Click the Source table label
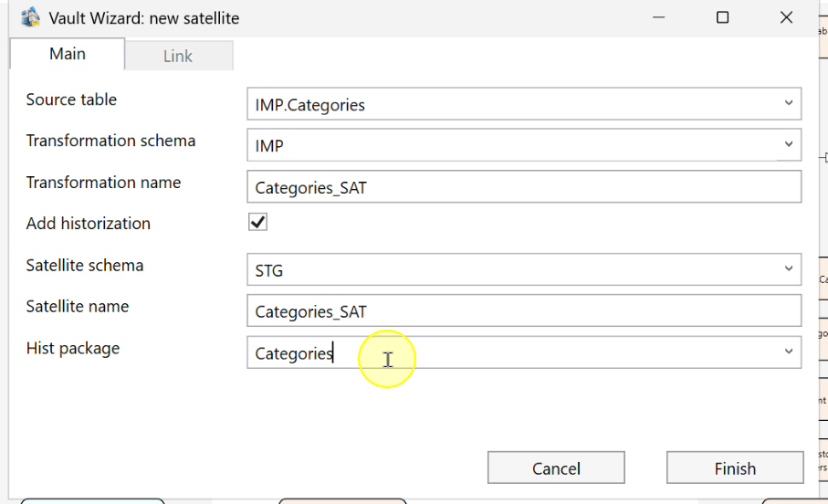 coord(71,100)
